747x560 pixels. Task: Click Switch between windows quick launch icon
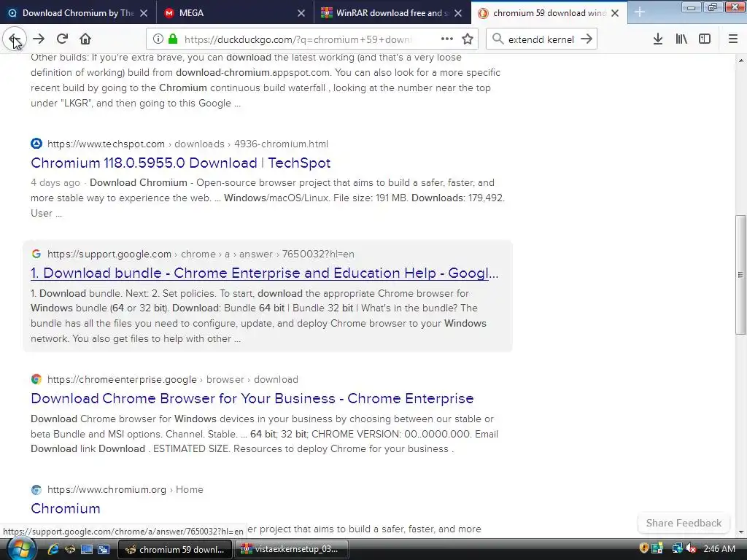(104, 549)
